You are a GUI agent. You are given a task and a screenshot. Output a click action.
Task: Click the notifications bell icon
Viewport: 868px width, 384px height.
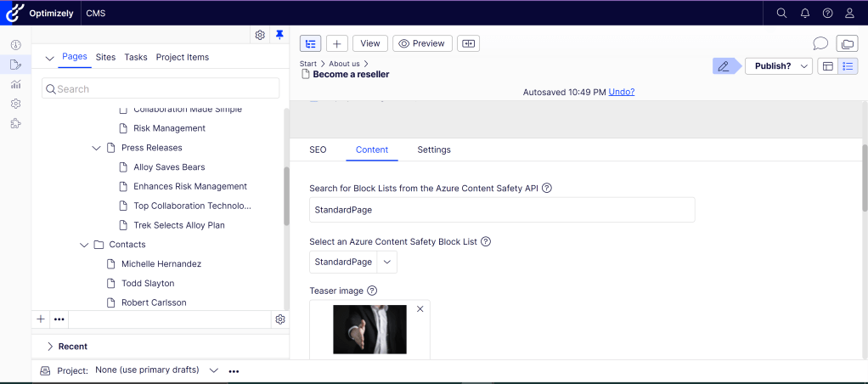pos(805,13)
